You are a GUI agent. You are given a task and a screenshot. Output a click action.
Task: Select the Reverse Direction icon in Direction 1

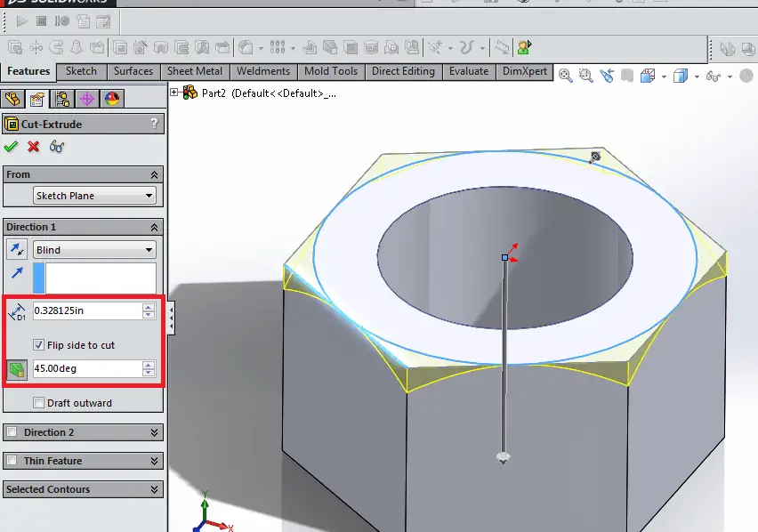click(x=15, y=249)
